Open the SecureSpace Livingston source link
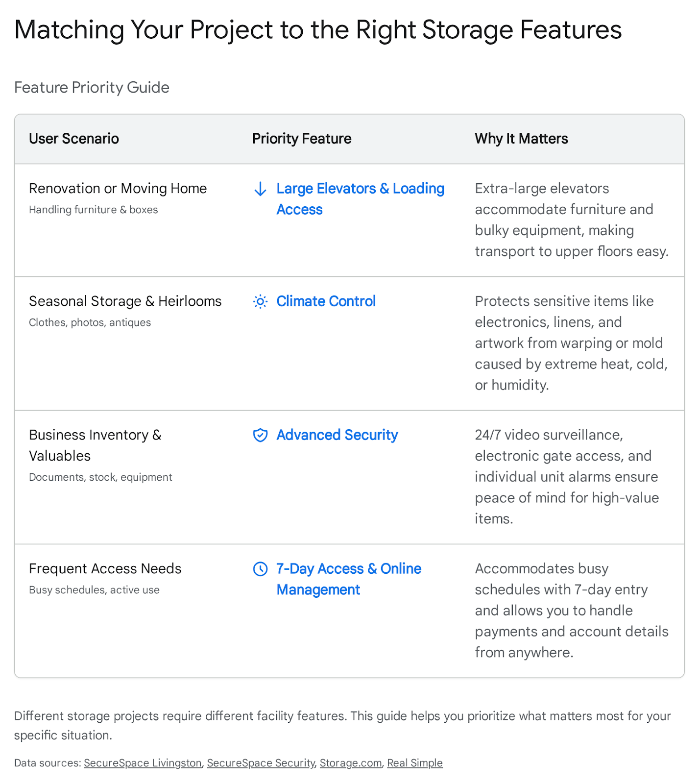699x784 pixels. 143,763
